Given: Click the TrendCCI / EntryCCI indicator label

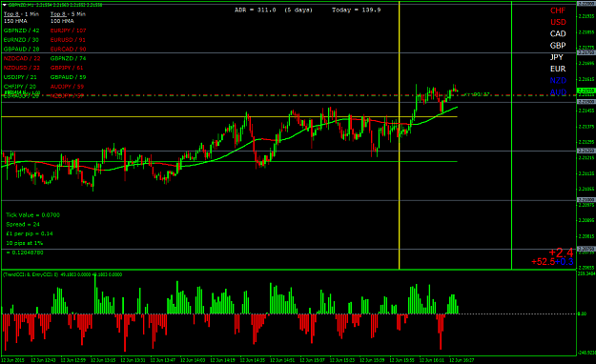Looking at the screenshot, I should pyautogui.click(x=63, y=274).
